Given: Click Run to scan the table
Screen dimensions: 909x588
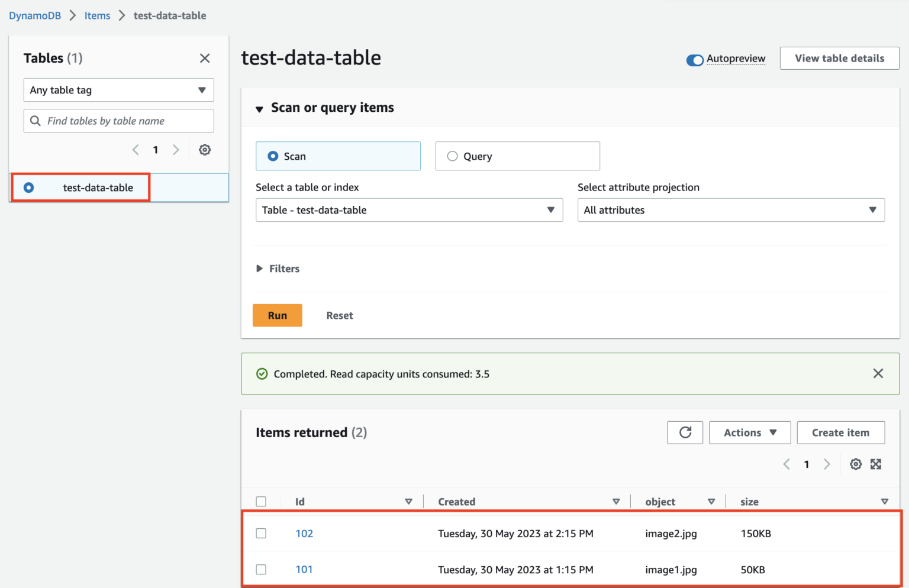Looking at the screenshot, I should point(277,315).
